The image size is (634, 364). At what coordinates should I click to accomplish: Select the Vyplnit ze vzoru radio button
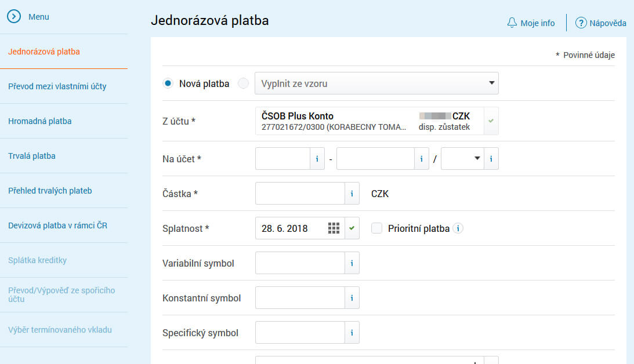tap(244, 83)
